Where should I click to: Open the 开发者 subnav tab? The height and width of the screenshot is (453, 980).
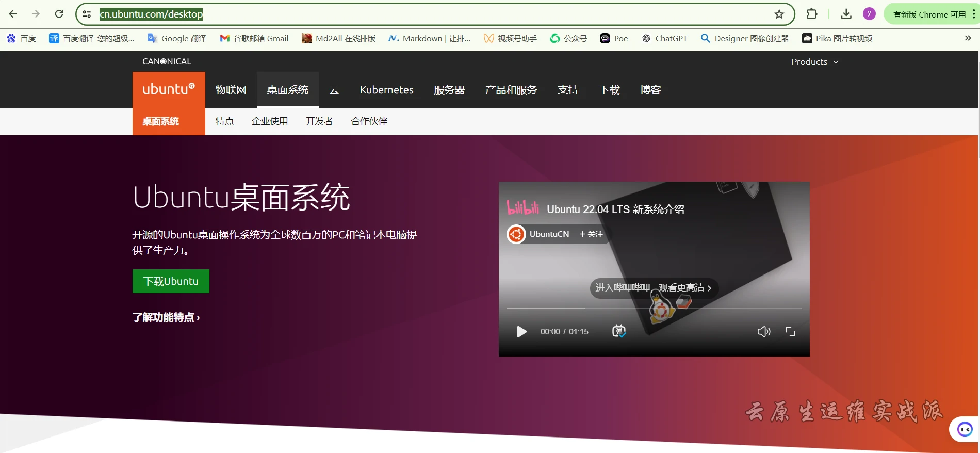pos(319,121)
